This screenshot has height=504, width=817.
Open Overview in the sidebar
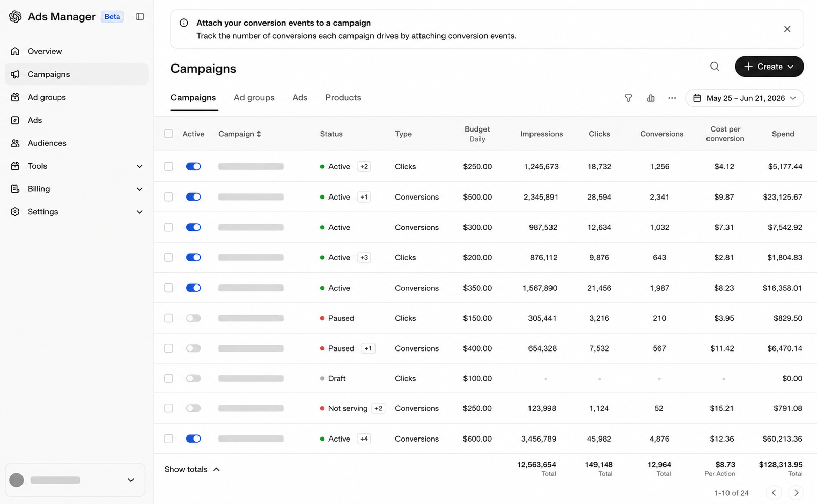click(x=77, y=51)
